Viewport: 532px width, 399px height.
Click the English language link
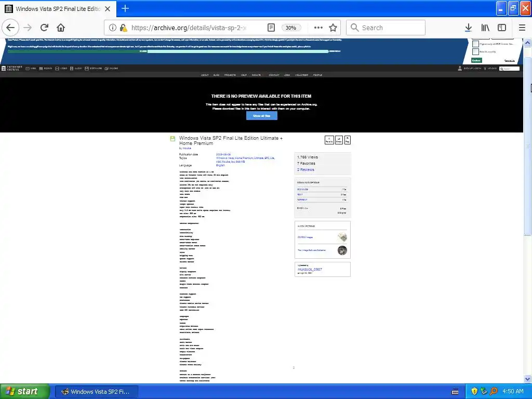[x=220, y=165]
